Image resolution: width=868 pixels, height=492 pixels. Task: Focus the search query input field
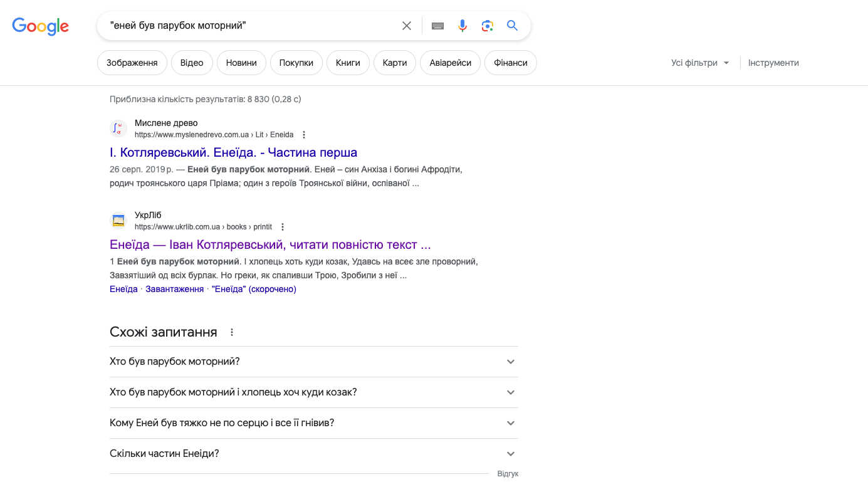(x=251, y=26)
